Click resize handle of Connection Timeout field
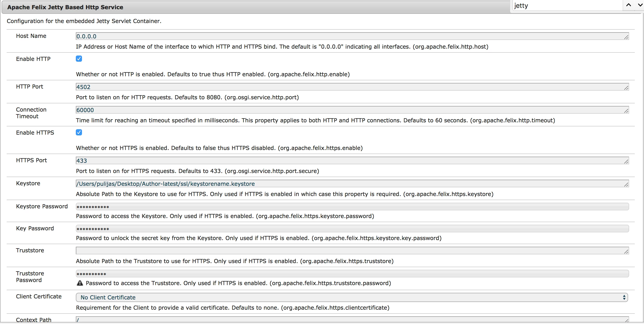This screenshot has width=644, height=324. click(x=626, y=111)
